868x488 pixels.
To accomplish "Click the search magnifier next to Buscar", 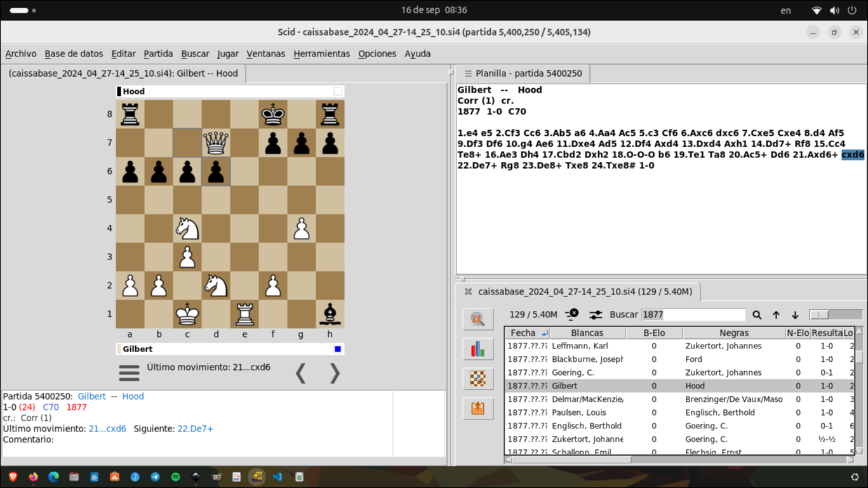I will point(757,315).
